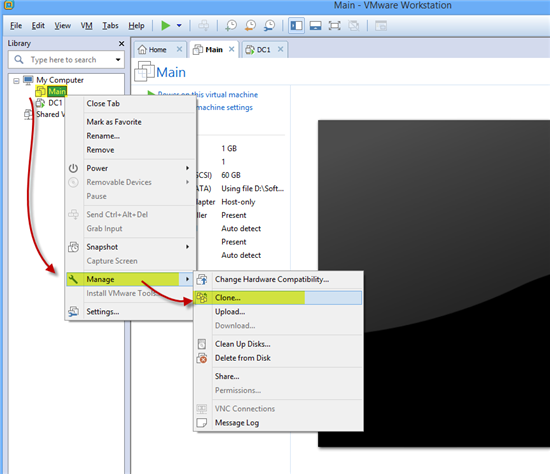Open the View menu
The width and height of the screenshot is (550, 474).
tap(62, 26)
